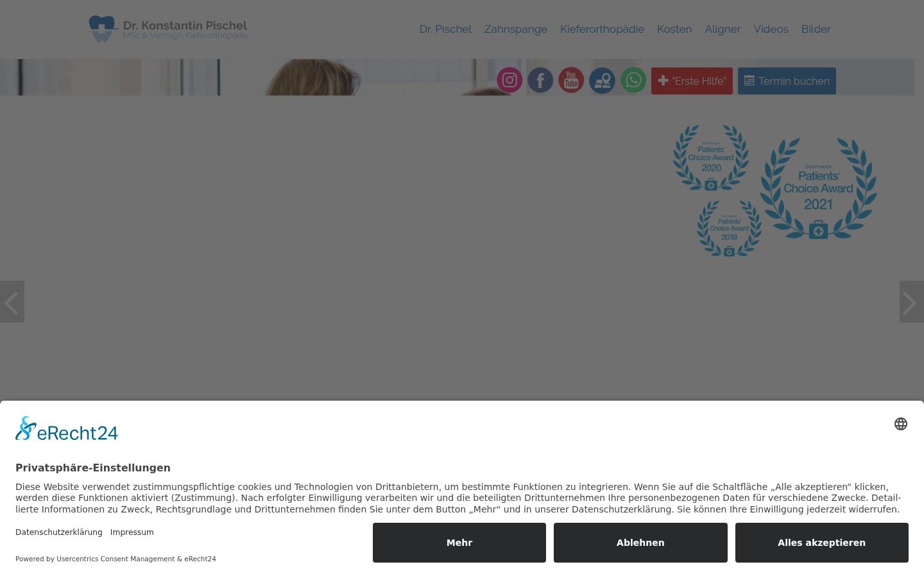The image size is (924, 578).
Task: Open the Videos menu item
Action: tap(771, 29)
